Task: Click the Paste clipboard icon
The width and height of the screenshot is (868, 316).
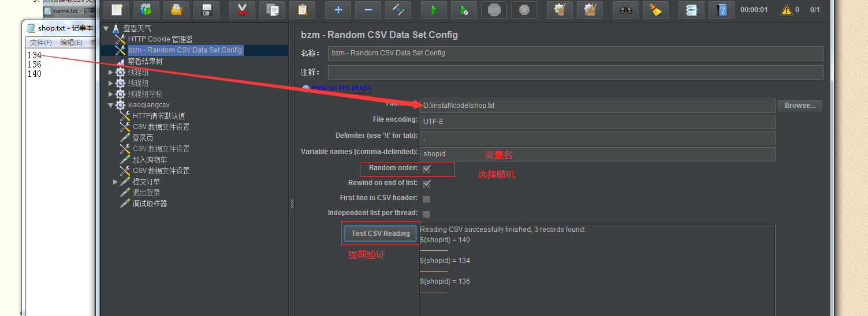Action: [x=303, y=10]
